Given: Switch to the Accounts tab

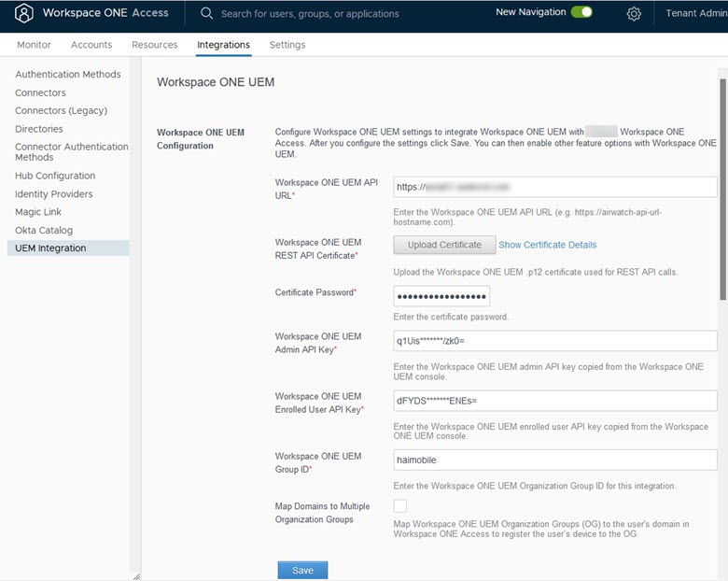Looking at the screenshot, I should [x=91, y=45].
